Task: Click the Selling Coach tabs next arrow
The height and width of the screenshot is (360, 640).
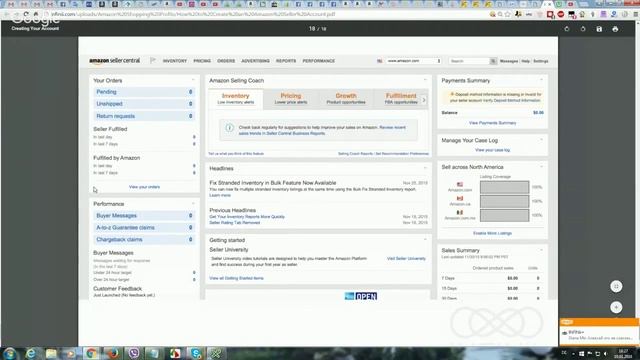Action: tap(424, 99)
